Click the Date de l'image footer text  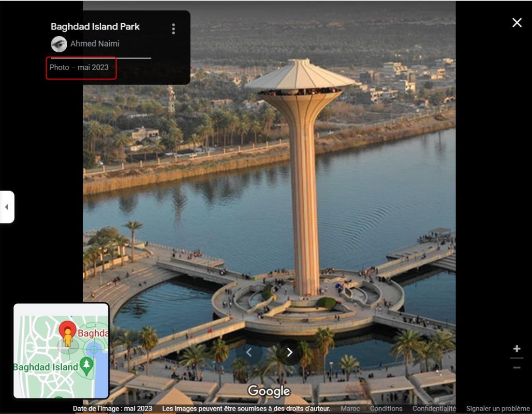pyautogui.click(x=112, y=409)
